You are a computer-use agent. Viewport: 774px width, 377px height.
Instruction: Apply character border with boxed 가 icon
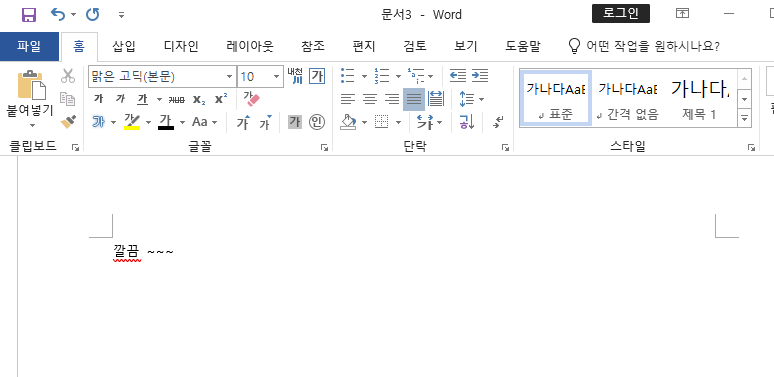317,76
